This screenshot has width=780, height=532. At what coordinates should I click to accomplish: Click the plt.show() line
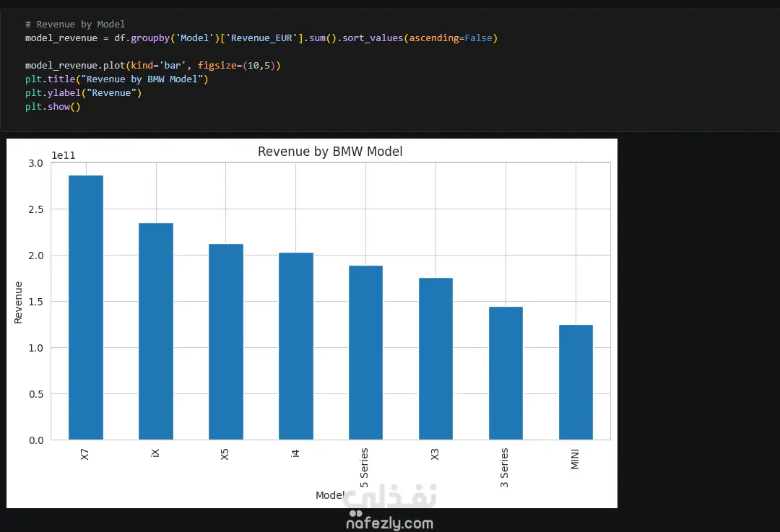click(x=53, y=106)
